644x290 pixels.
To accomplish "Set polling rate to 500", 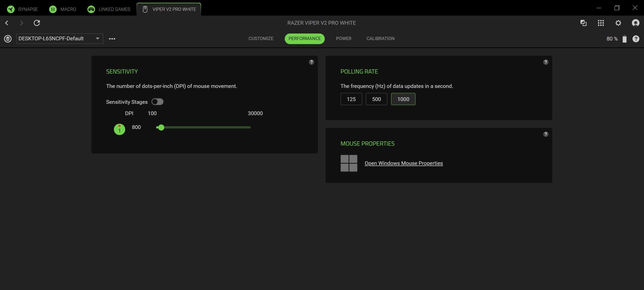I will 376,99.
